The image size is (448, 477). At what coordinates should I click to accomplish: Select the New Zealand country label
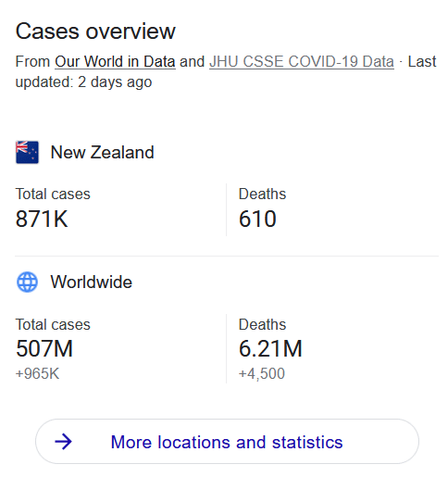pos(102,153)
